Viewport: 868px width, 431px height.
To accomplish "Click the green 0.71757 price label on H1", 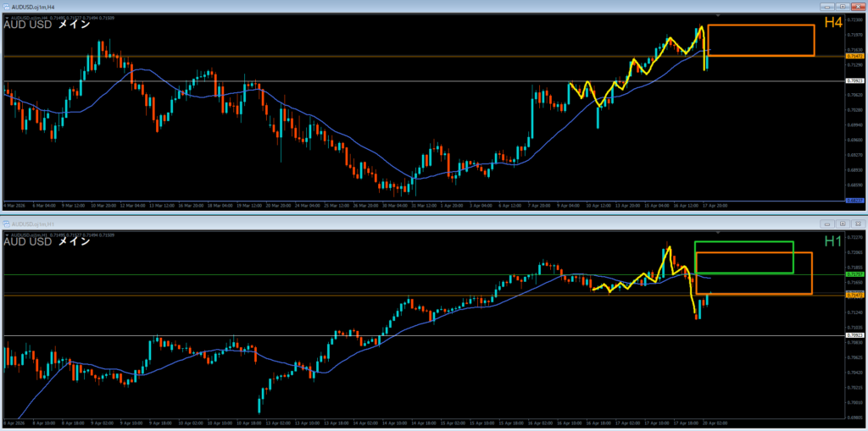I will click(x=855, y=275).
